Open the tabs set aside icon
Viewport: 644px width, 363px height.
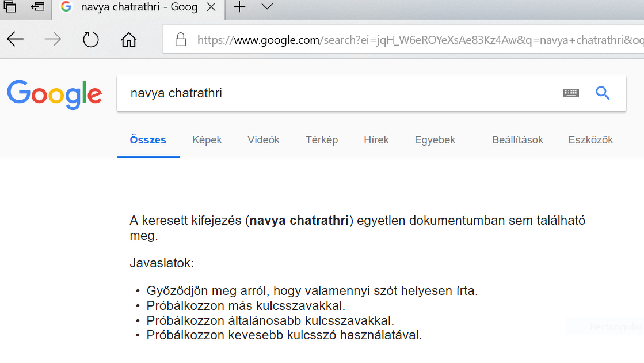(x=10, y=6)
